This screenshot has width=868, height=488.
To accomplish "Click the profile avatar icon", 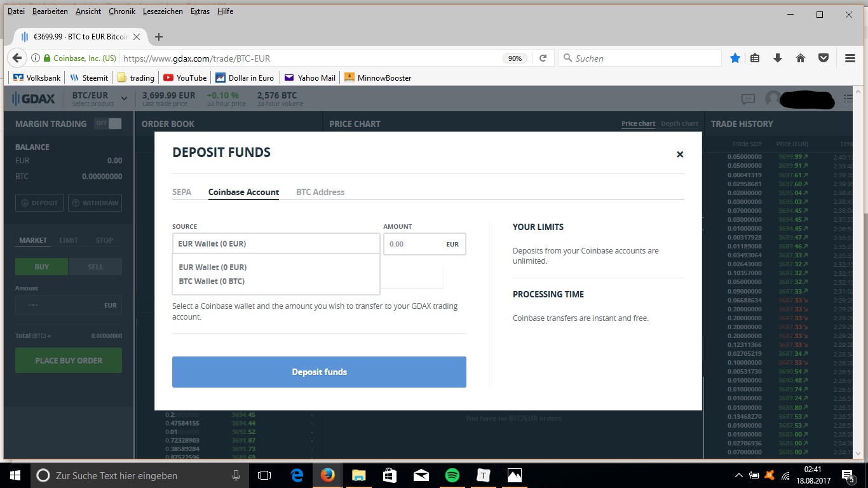I will point(773,98).
